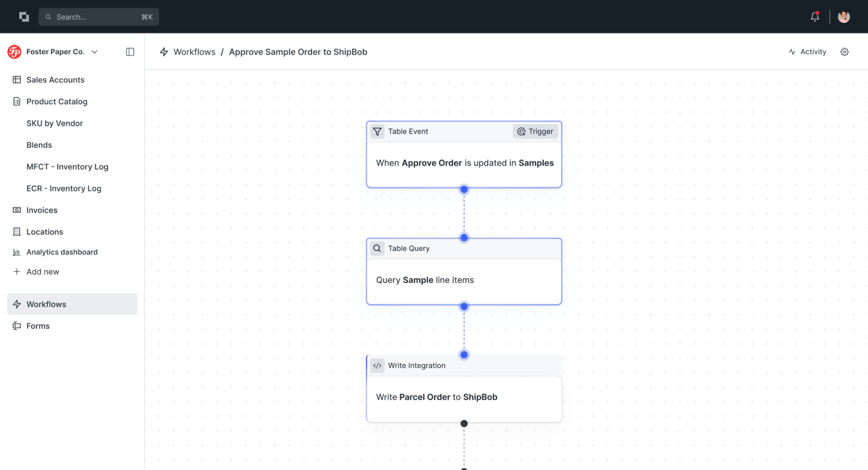The width and height of the screenshot is (868, 470).
Task: Focus the Search input field
Action: (99, 17)
